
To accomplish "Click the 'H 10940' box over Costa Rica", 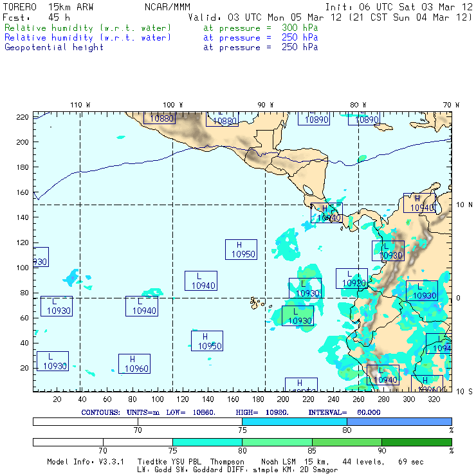I will click(x=327, y=213).
